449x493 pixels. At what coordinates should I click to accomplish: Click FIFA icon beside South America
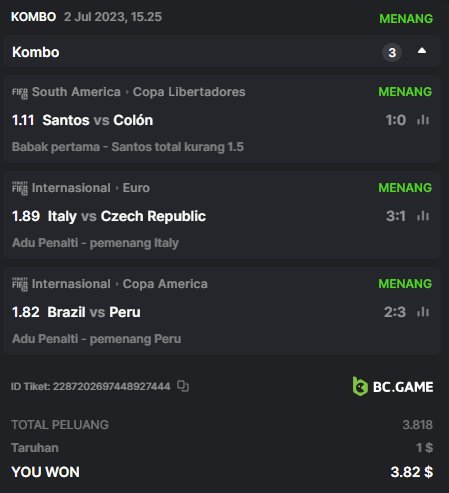(x=20, y=93)
